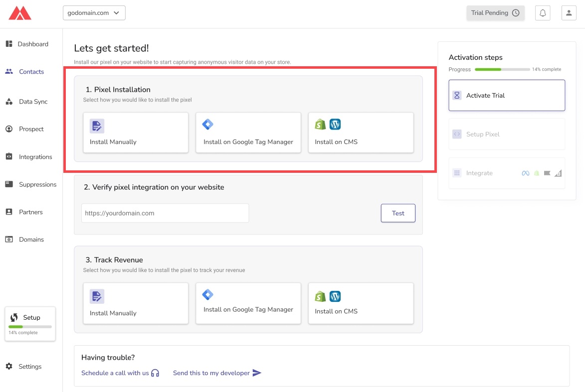The height and width of the screenshot is (392, 585).
Task: Click the headset icon beside Schedule a call
Action: pos(155,373)
